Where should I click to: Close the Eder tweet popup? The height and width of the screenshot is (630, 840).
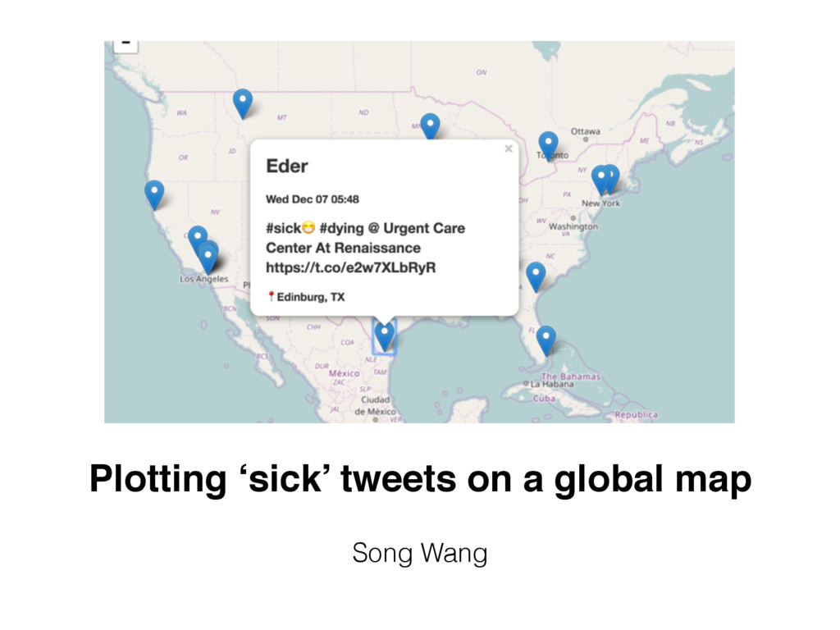[509, 148]
